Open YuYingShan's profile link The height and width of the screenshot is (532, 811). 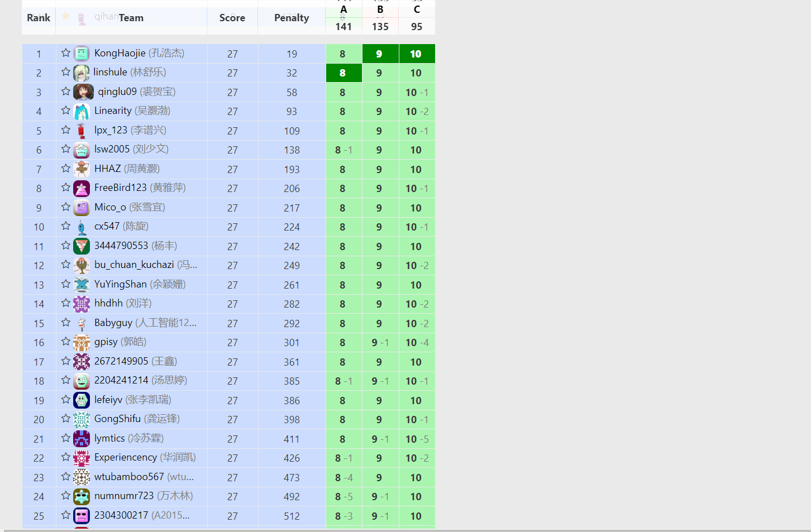[120, 284]
